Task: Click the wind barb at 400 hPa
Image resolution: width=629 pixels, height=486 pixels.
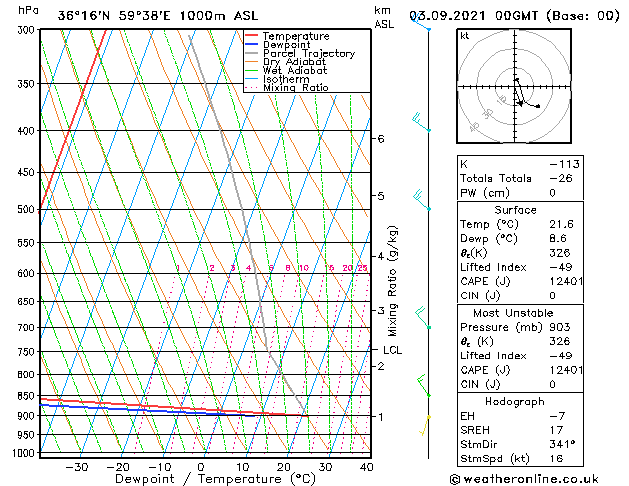Action: [421, 122]
